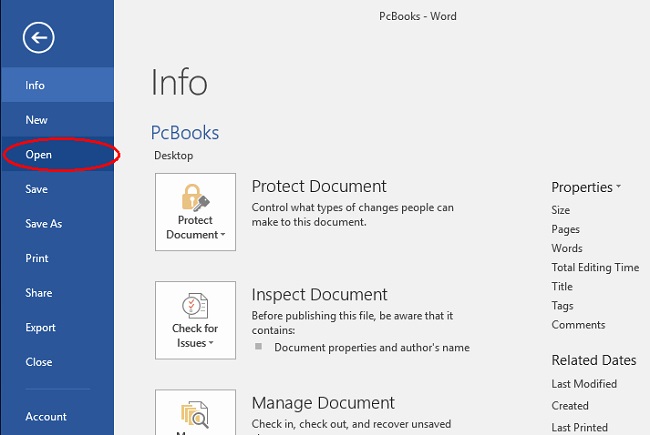Click the PcBooks - Word title

[418, 16]
